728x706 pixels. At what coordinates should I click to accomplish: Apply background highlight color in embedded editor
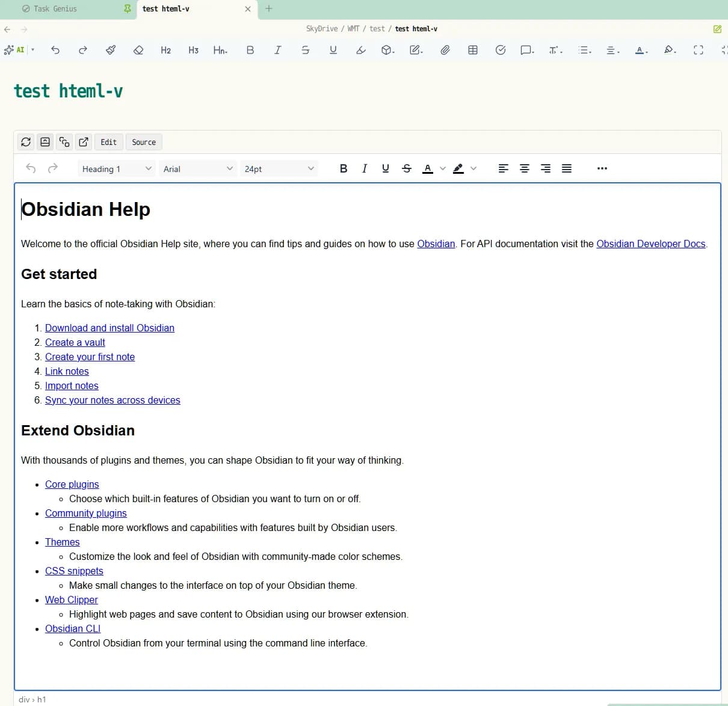pyautogui.click(x=458, y=168)
